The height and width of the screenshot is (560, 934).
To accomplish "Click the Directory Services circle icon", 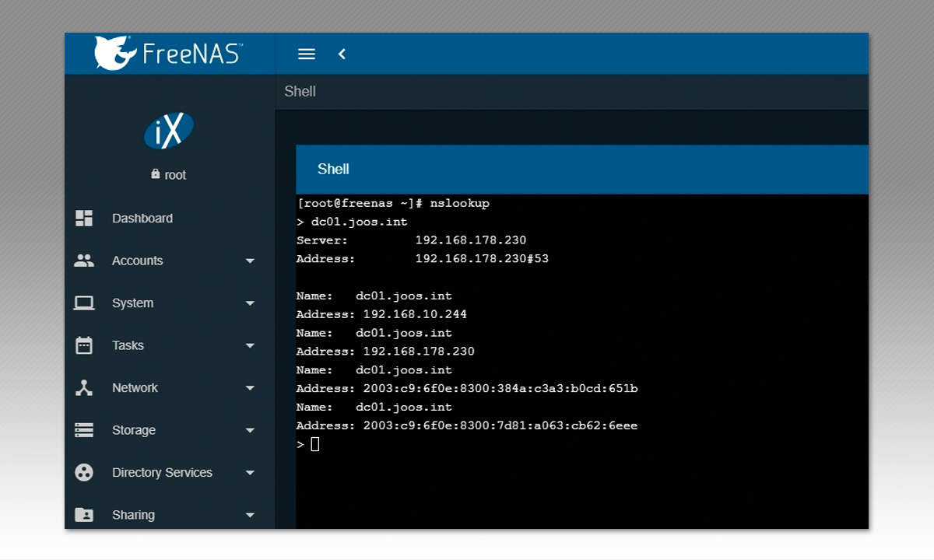I will [84, 472].
